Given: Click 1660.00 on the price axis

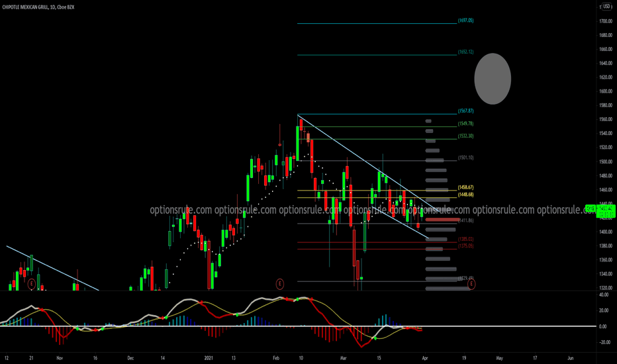Looking at the screenshot, I should click(x=606, y=49).
